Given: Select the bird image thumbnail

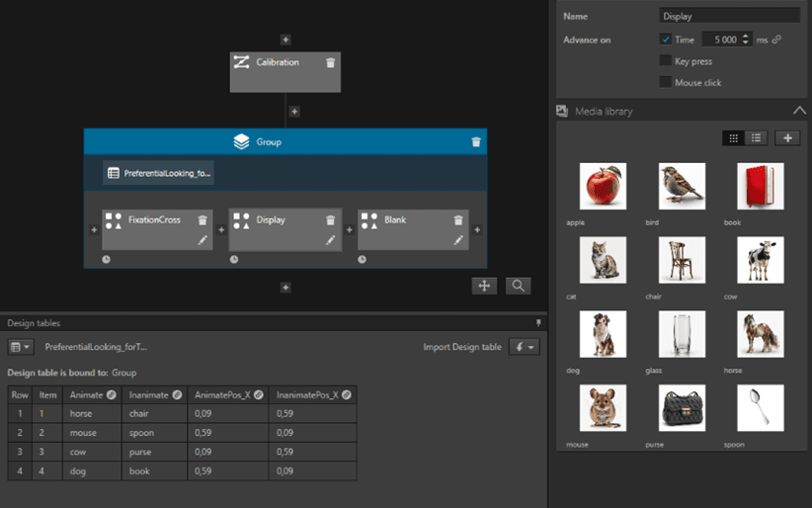Looking at the screenshot, I should [682, 186].
